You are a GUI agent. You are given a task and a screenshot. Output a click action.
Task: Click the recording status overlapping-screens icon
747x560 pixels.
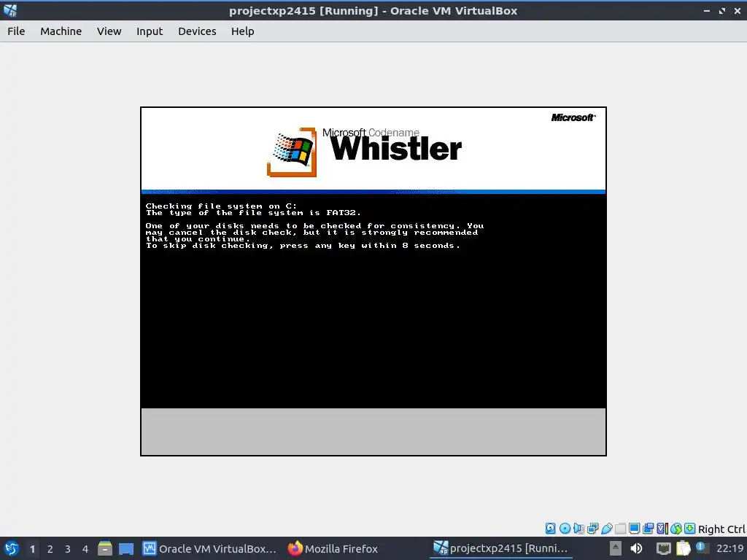pos(648,528)
